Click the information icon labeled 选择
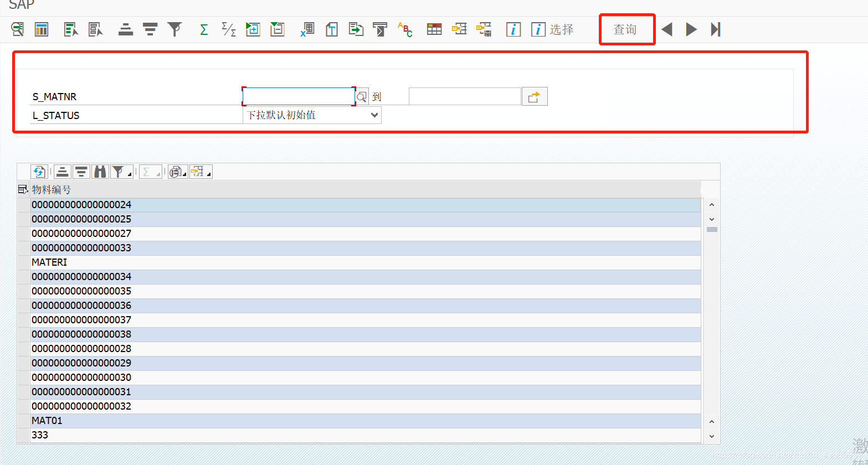The image size is (868, 465). tap(552, 29)
